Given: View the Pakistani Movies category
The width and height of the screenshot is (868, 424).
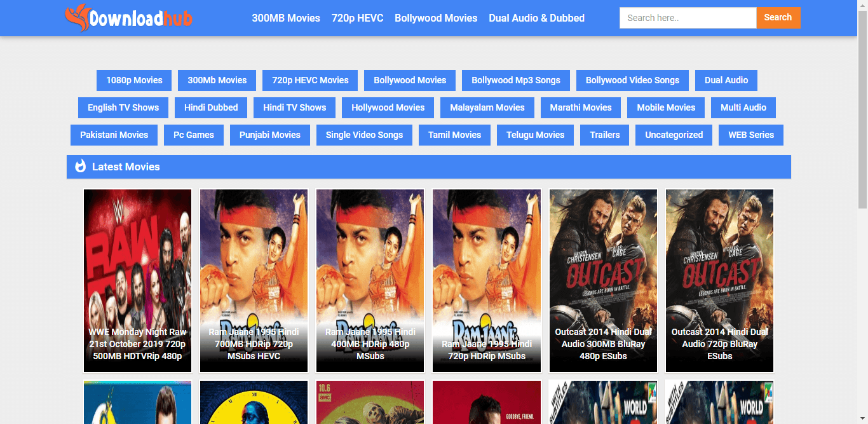Looking at the screenshot, I should click(114, 135).
